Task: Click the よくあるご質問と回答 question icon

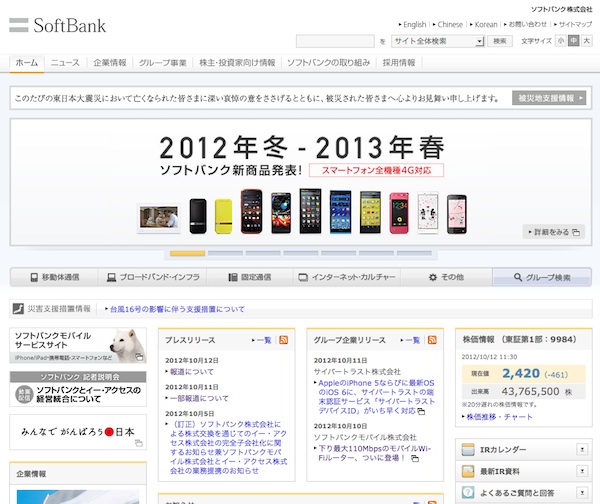Action: point(468,493)
